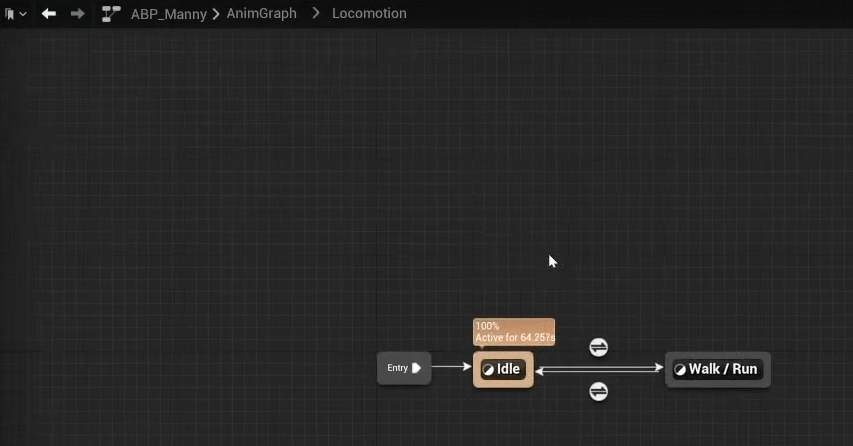Image resolution: width=853 pixels, height=446 pixels.
Task: Click the bookmarks icon in the toolbar
Action: [10, 14]
